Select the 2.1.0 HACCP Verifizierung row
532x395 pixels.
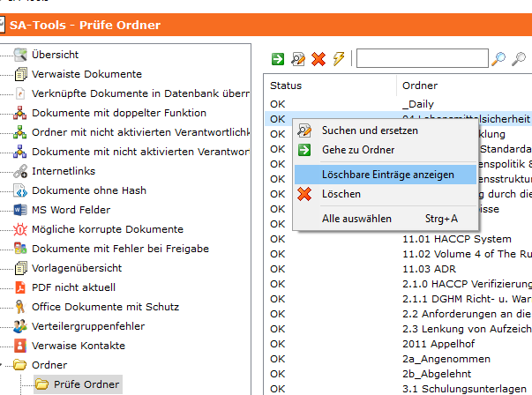tap(398, 284)
